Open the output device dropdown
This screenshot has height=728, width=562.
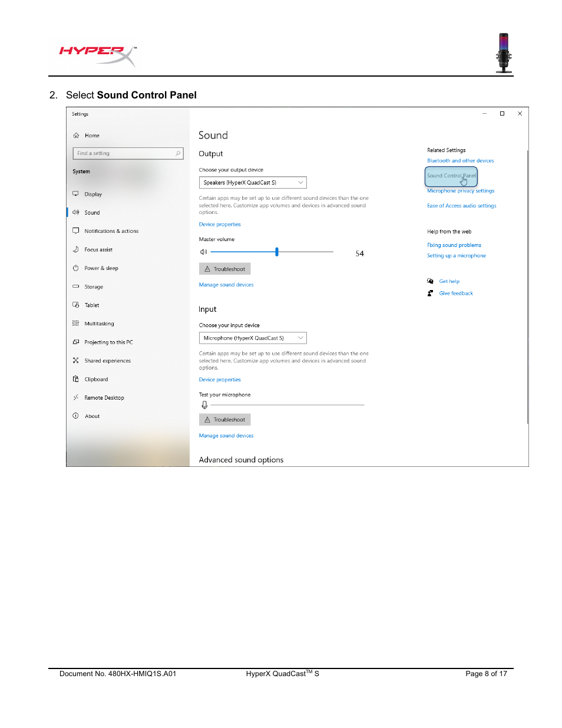[x=253, y=183]
